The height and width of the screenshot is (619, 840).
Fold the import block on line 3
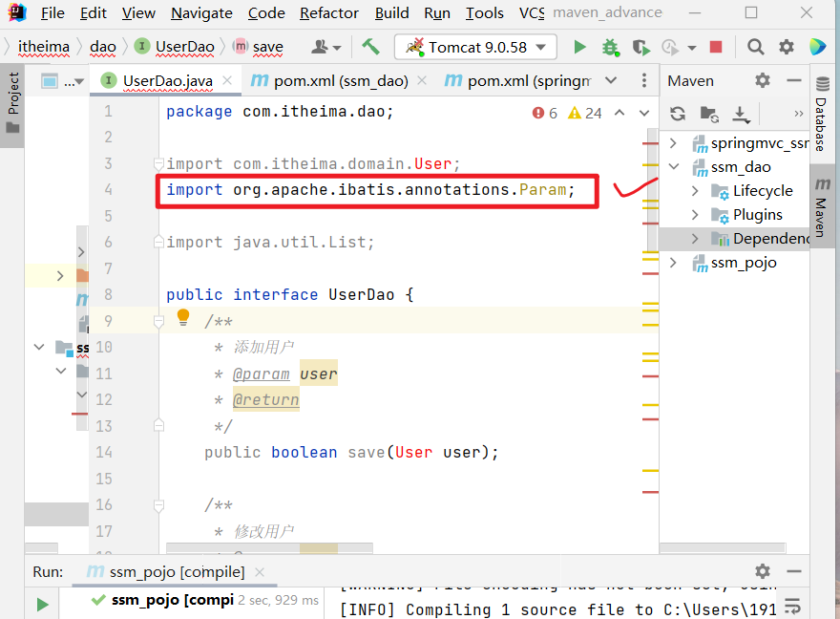(158, 163)
